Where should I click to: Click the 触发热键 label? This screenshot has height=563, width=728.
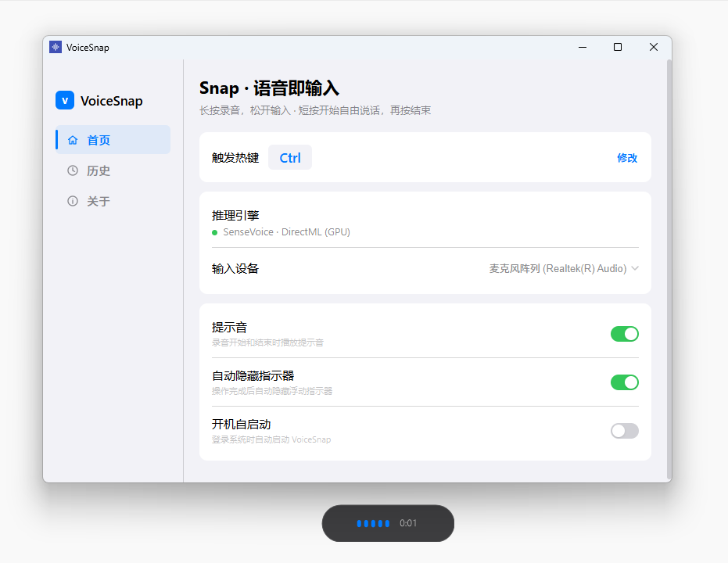pyautogui.click(x=235, y=158)
